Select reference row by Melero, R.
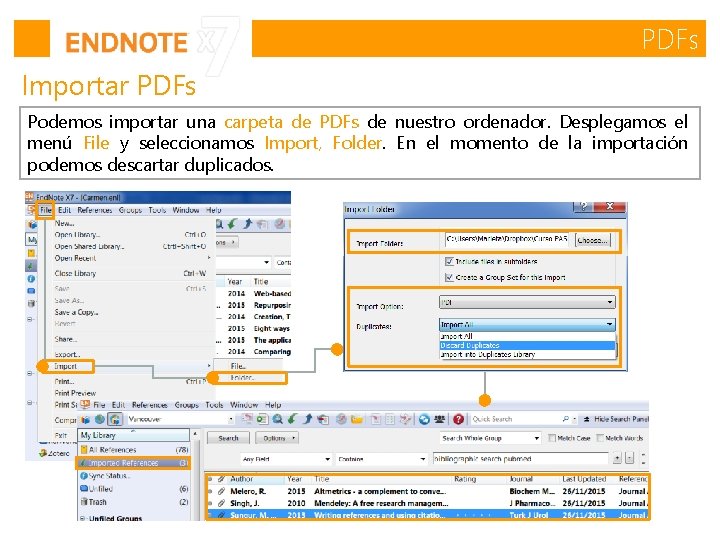Viewport: 720px width, 540px height. point(427,491)
